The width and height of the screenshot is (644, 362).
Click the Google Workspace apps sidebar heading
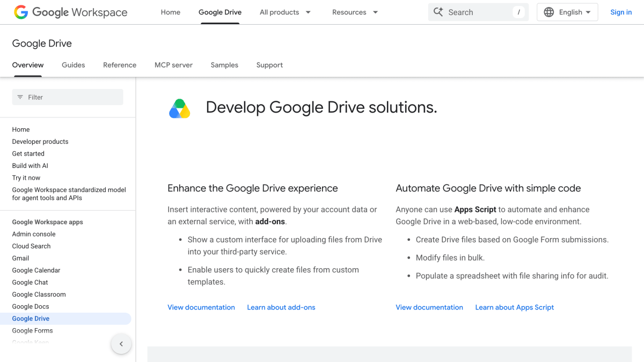[x=48, y=222]
